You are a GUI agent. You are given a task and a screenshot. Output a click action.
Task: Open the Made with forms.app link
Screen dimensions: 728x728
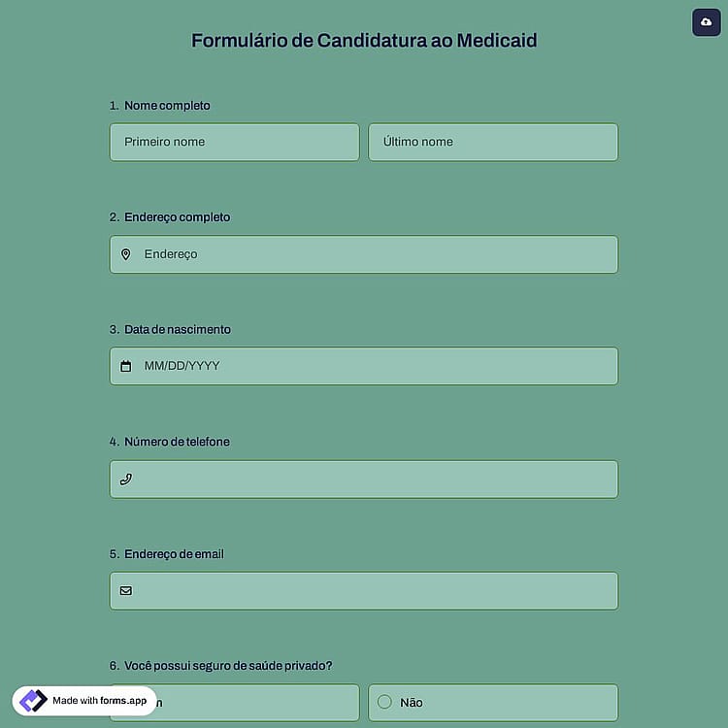84,701
